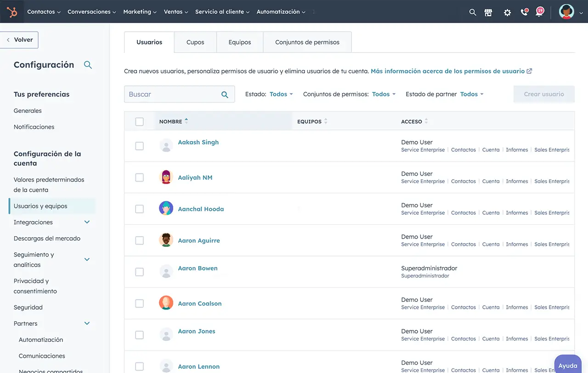Click Aanchal Hooda's avatar
Image resolution: width=588 pixels, height=373 pixels.
tap(166, 208)
